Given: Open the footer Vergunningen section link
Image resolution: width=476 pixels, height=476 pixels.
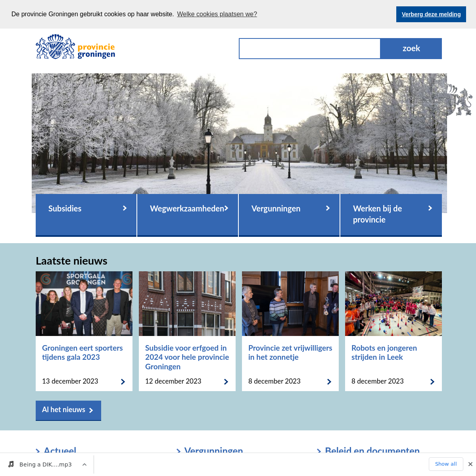Looking at the screenshot, I should coord(213,451).
